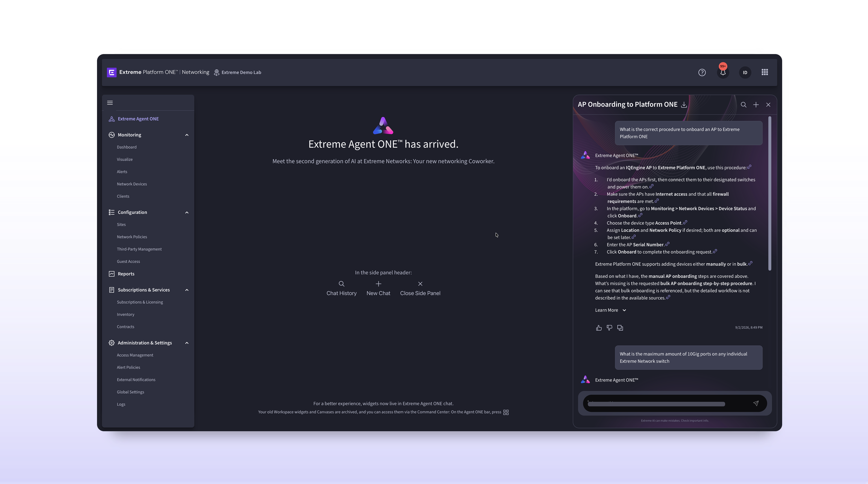Open the source link after Serial Number step
Viewport: 868px width, 484px height.
tap(667, 244)
